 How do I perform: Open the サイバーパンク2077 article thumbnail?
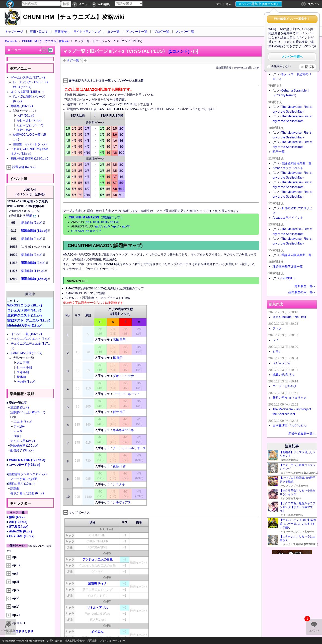[x=273, y=523]
